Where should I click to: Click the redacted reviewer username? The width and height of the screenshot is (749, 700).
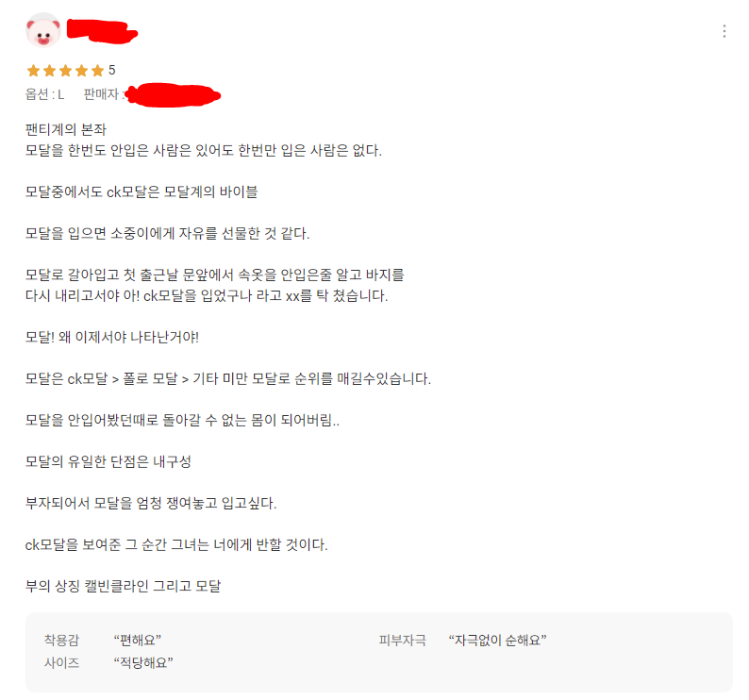pos(102,31)
